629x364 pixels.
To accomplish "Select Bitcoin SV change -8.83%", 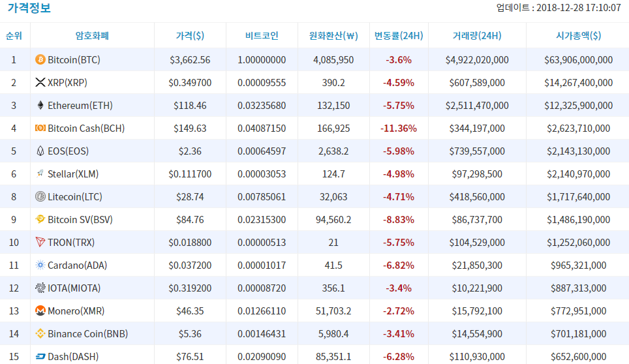I will point(399,220).
